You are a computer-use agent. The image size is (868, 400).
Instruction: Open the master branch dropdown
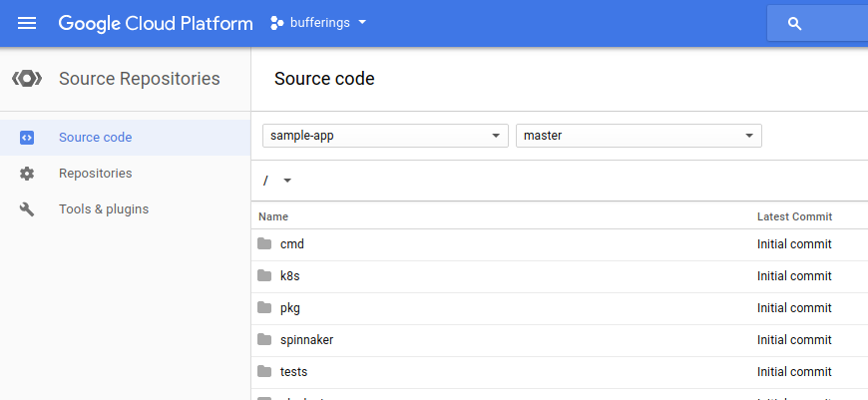pos(639,136)
